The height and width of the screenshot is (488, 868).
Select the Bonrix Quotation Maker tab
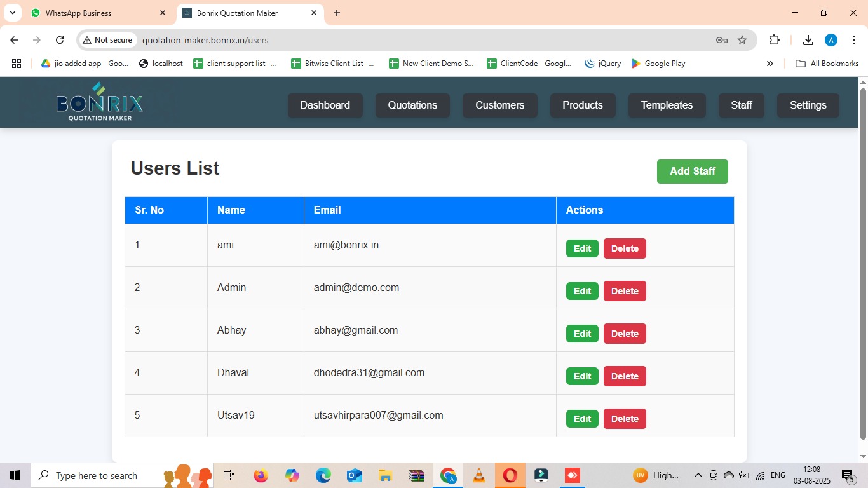(x=250, y=13)
